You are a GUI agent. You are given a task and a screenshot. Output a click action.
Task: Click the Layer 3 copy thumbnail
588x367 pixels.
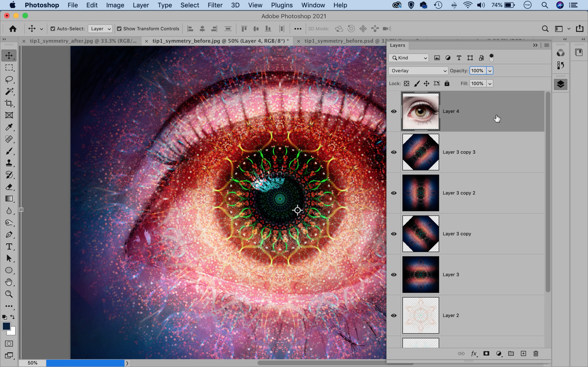tap(420, 233)
